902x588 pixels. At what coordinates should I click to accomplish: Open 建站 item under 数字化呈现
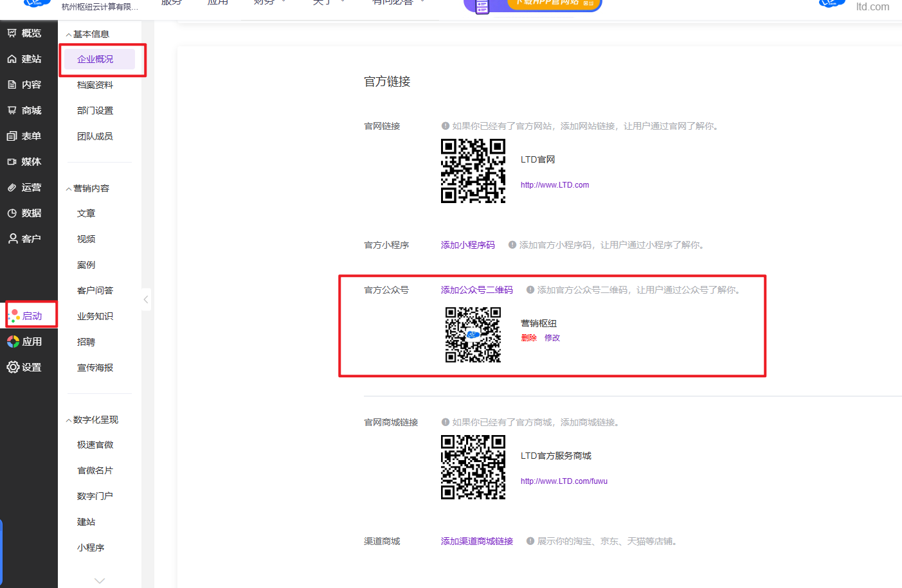click(x=86, y=522)
